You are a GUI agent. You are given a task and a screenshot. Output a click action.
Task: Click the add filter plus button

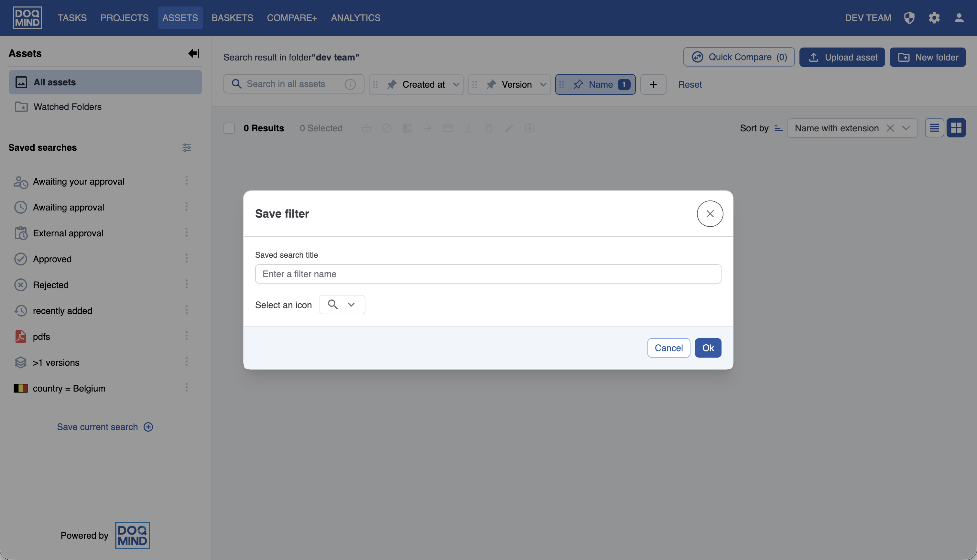coord(654,84)
